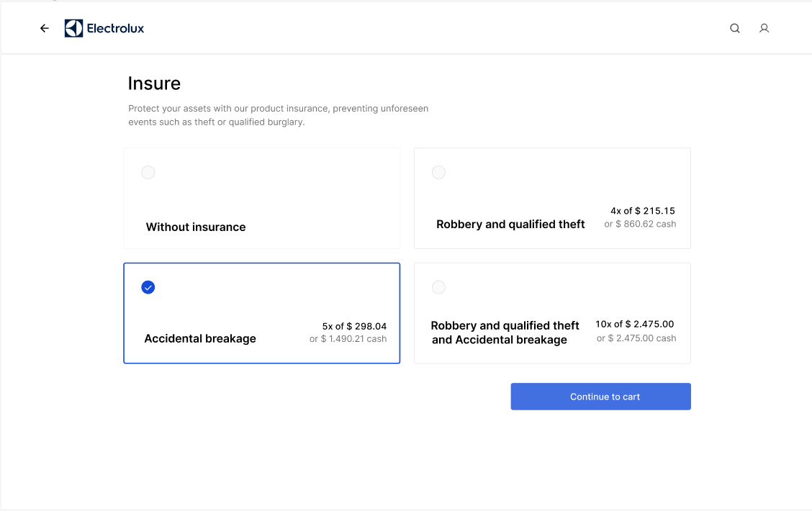Viewport: 812px width, 511px height.
Task: Click the Electrolux brand mark in navbar
Action: click(x=73, y=27)
